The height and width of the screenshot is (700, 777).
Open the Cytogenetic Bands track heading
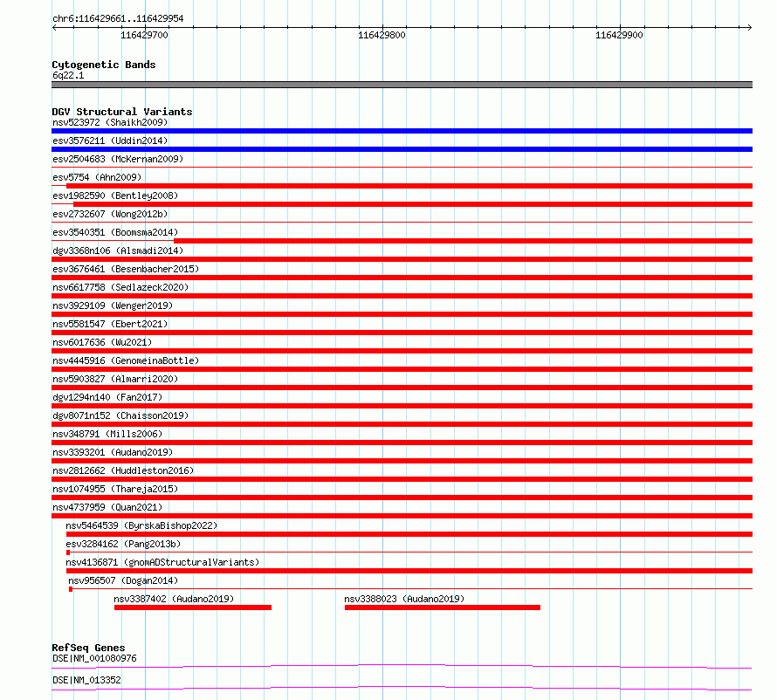104,65
